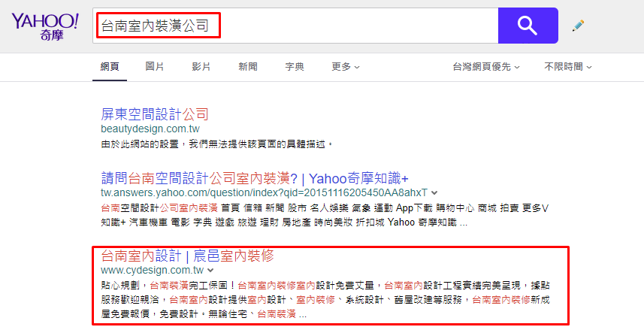Open the 新聞 tab
Screen dimensions: 644x333
pos(248,66)
